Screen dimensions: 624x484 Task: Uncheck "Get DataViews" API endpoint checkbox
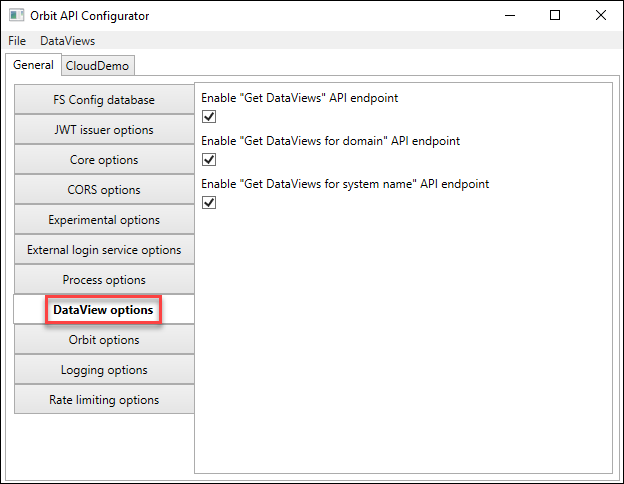209,117
